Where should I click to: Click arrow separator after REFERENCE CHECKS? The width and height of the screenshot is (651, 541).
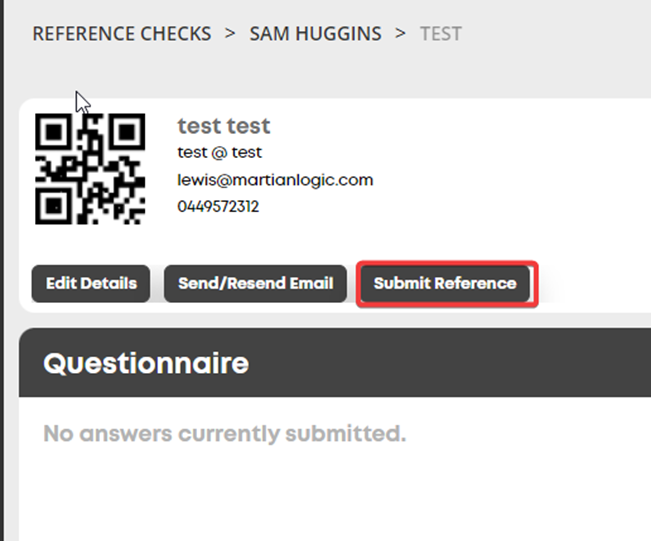point(230,34)
